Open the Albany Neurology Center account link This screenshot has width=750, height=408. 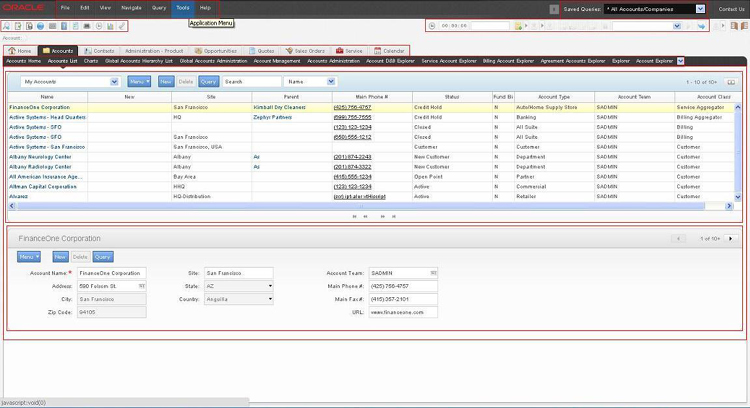pos(40,157)
